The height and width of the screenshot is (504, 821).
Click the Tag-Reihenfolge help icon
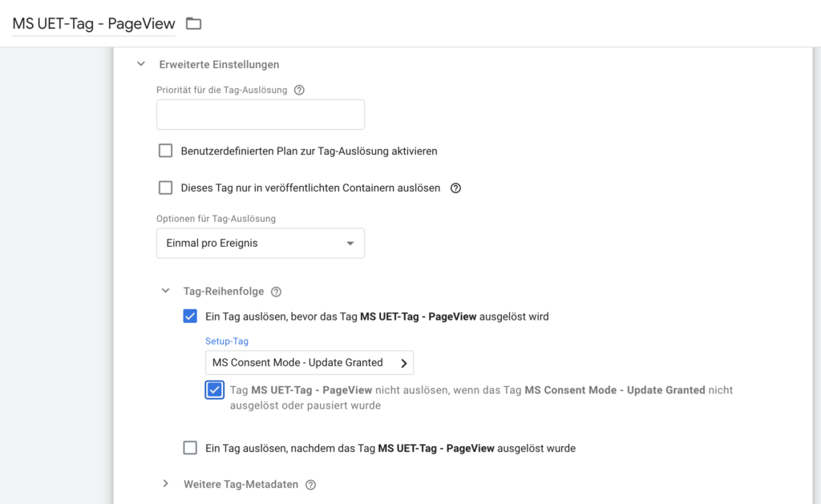pos(276,292)
